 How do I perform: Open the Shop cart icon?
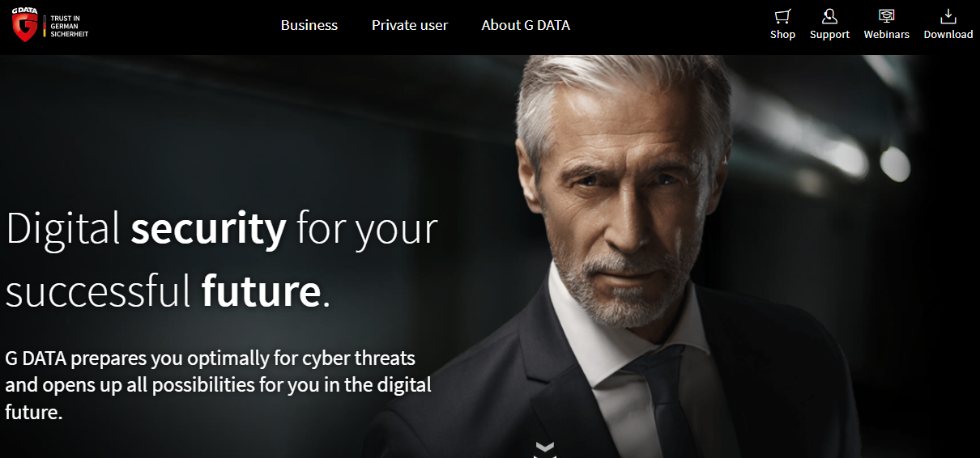[x=782, y=16]
